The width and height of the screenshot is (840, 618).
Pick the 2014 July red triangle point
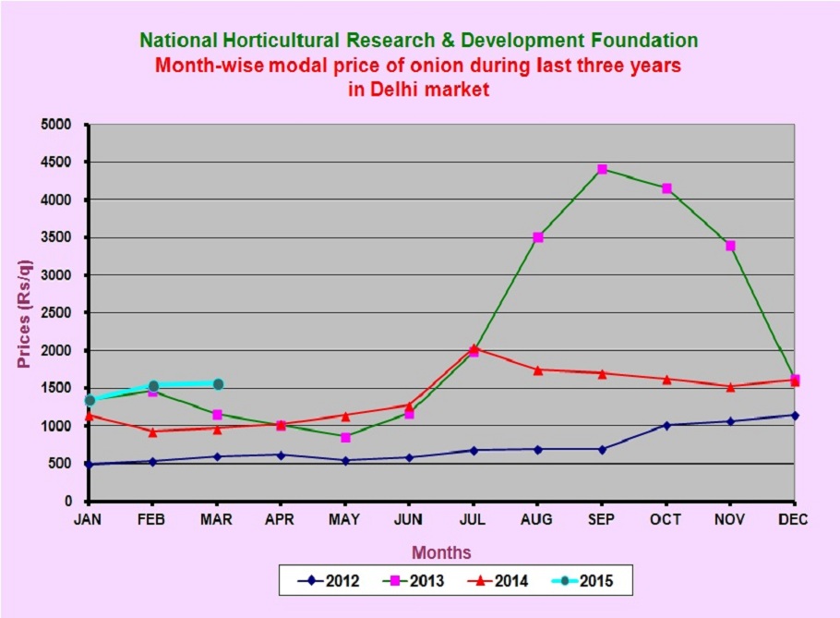point(474,349)
